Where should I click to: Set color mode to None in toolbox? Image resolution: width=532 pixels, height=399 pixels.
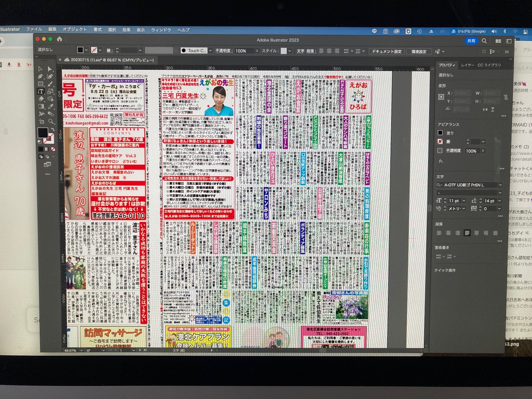(x=53, y=149)
